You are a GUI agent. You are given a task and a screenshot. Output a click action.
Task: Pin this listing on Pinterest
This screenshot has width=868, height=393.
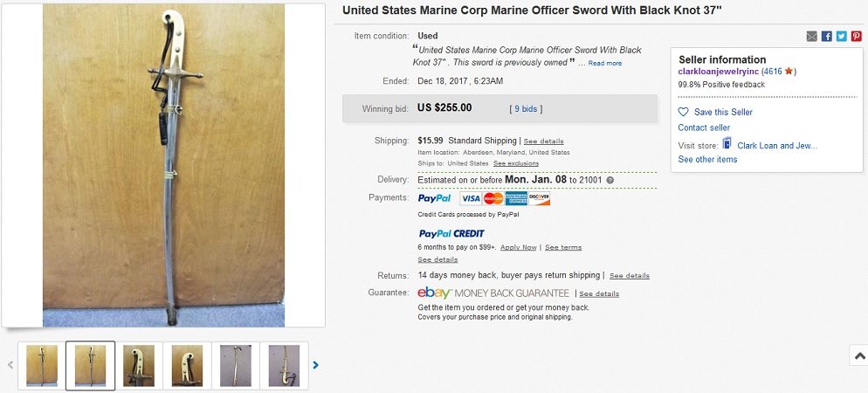pos(857,36)
